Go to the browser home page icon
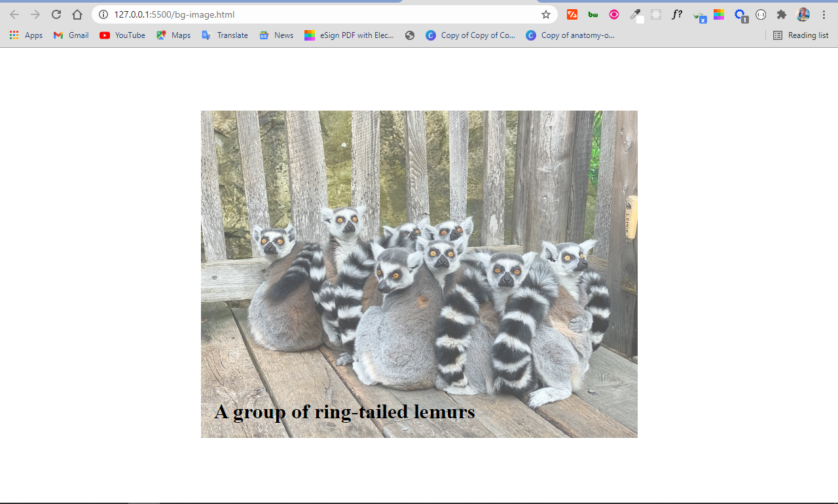The width and height of the screenshot is (838, 504). (x=77, y=14)
